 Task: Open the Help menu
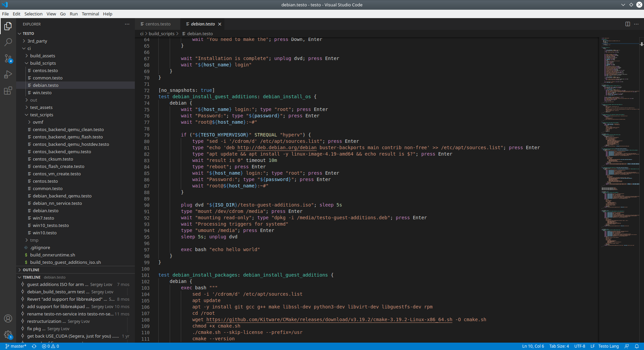[x=108, y=14]
